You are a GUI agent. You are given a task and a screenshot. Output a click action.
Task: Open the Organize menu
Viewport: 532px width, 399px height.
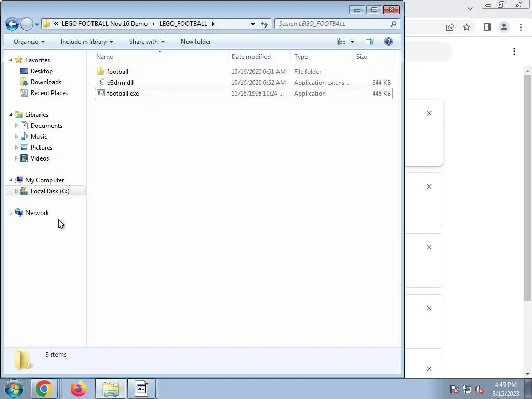pyautogui.click(x=29, y=42)
